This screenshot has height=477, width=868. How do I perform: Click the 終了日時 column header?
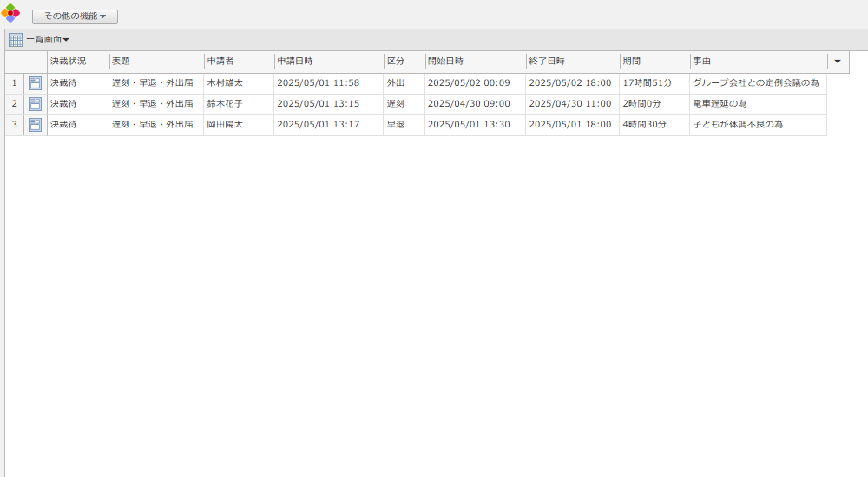tap(547, 62)
